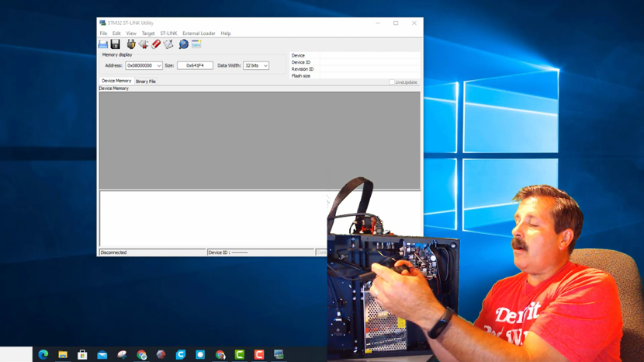The width and height of the screenshot is (644, 362).
Task: Click the Device ID status bar entry
Action: pyautogui.click(x=228, y=252)
